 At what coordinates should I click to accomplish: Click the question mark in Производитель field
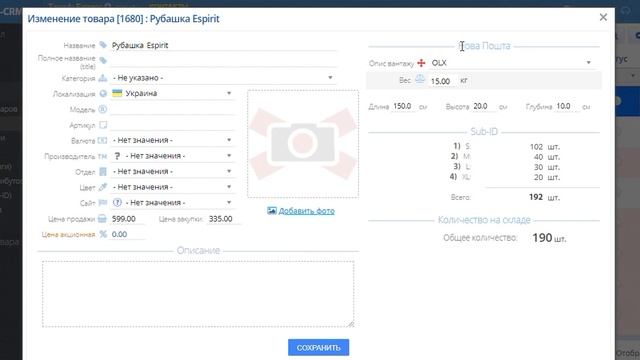[118, 156]
